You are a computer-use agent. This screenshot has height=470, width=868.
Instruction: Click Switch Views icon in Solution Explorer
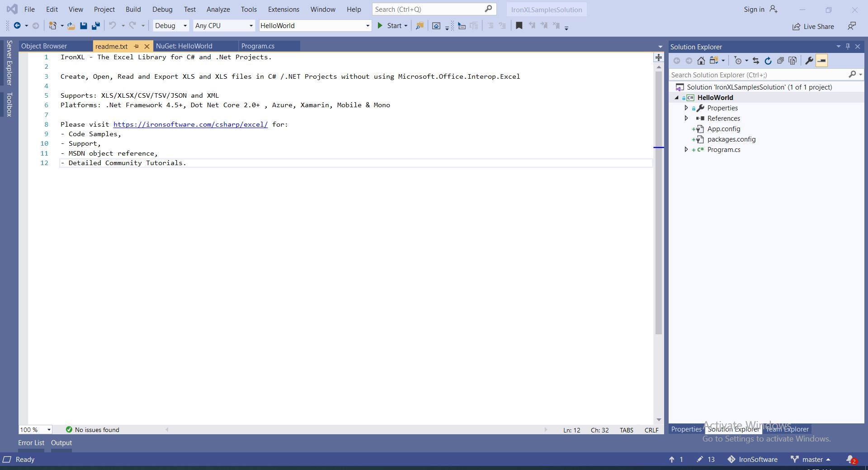click(x=714, y=61)
